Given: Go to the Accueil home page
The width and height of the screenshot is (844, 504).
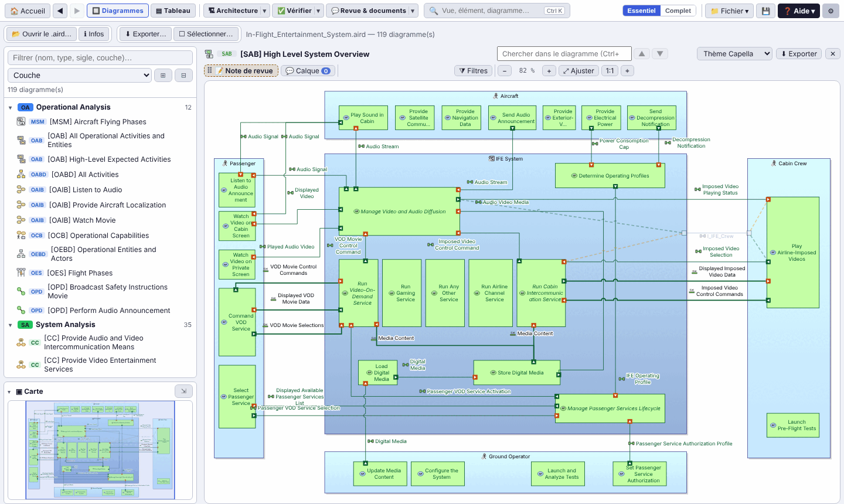Looking at the screenshot, I should [x=28, y=11].
